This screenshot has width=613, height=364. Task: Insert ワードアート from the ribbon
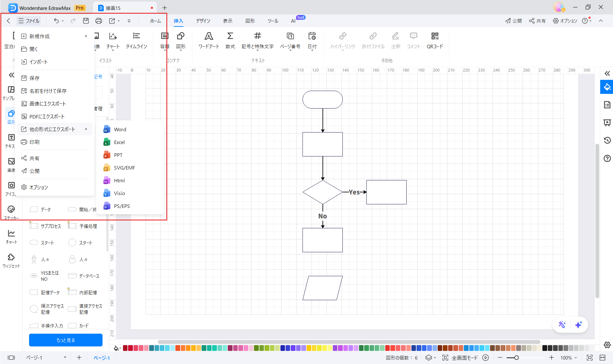coord(209,36)
